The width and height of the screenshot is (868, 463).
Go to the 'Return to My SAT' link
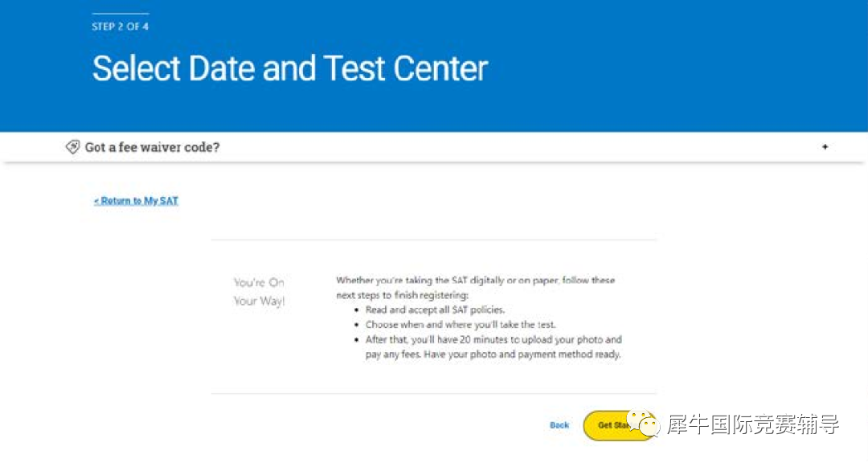pyautogui.click(x=136, y=200)
